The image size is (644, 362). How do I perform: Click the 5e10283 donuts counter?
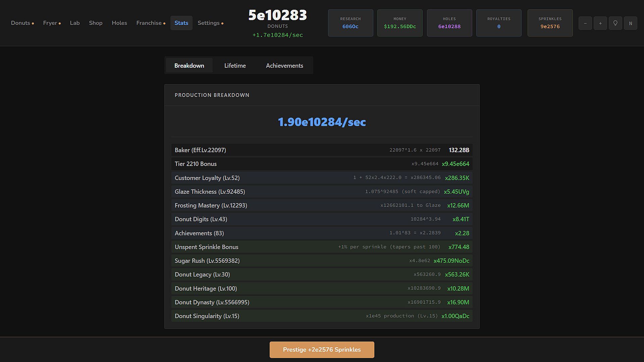(x=278, y=15)
